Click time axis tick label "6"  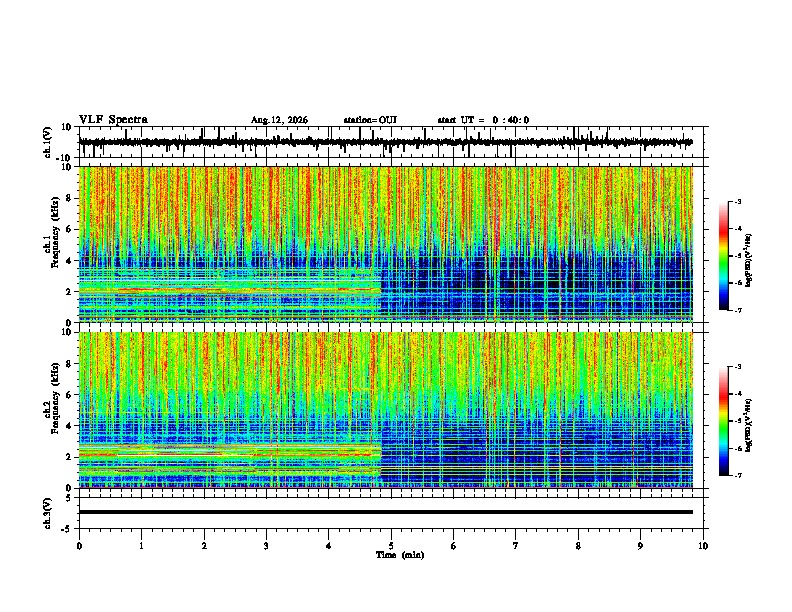pos(454,546)
